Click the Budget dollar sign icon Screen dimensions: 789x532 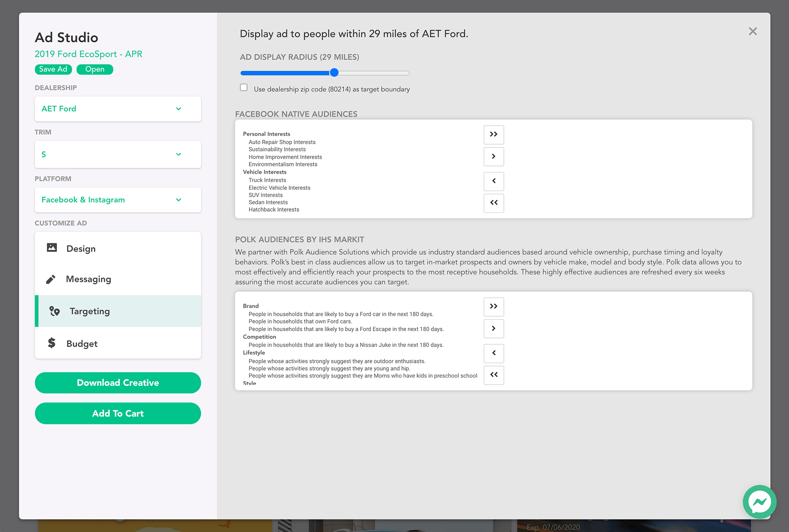(x=51, y=343)
